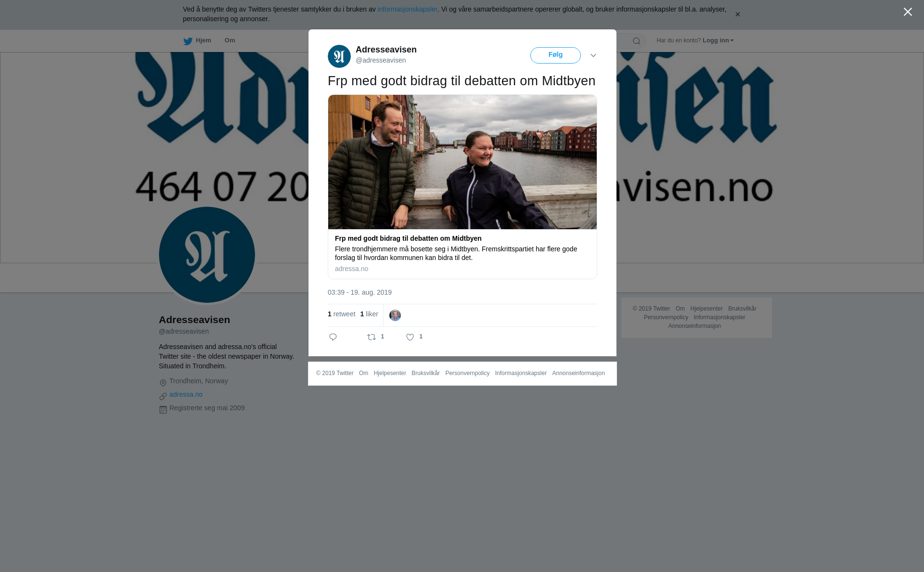View the 1 retweet list
Viewport: 924px width, 572px height.
pyautogui.click(x=341, y=314)
